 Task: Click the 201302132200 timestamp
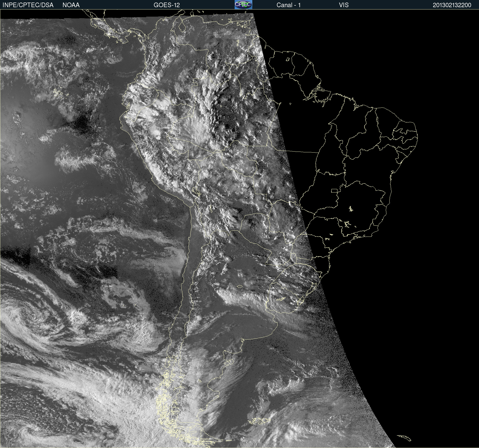pyautogui.click(x=452, y=5)
